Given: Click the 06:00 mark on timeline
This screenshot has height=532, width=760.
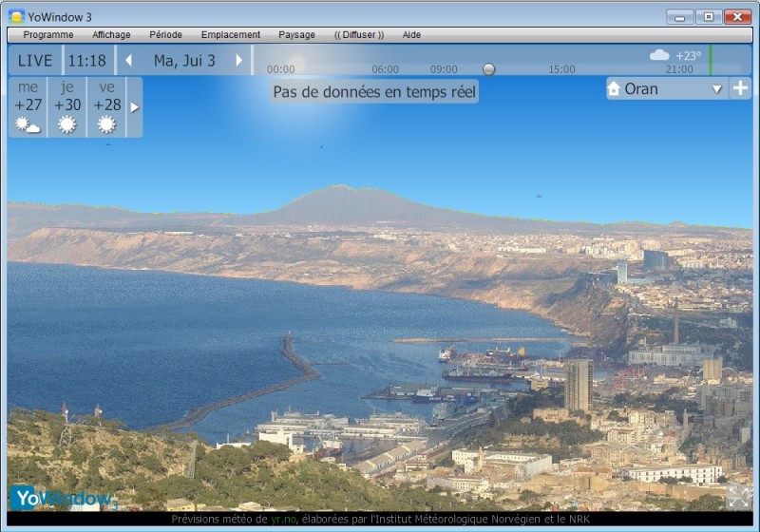Looking at the screenshot, I should pyautogui.click(x=386, y=69).
